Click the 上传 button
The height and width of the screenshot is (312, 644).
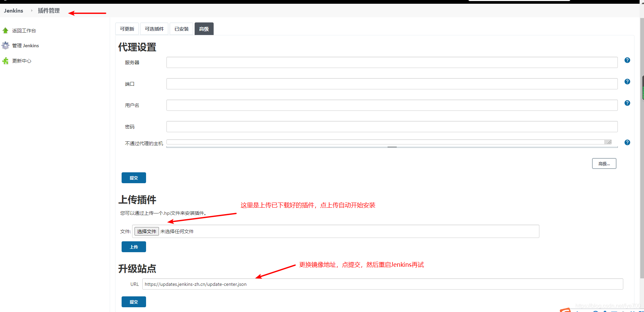(134, 247)
